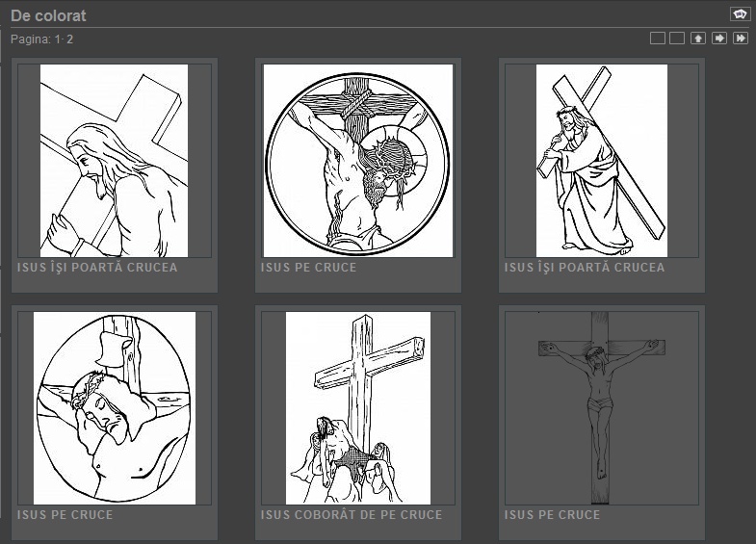
Task: Open page 2 in pagination
Action: coord(69,39)
